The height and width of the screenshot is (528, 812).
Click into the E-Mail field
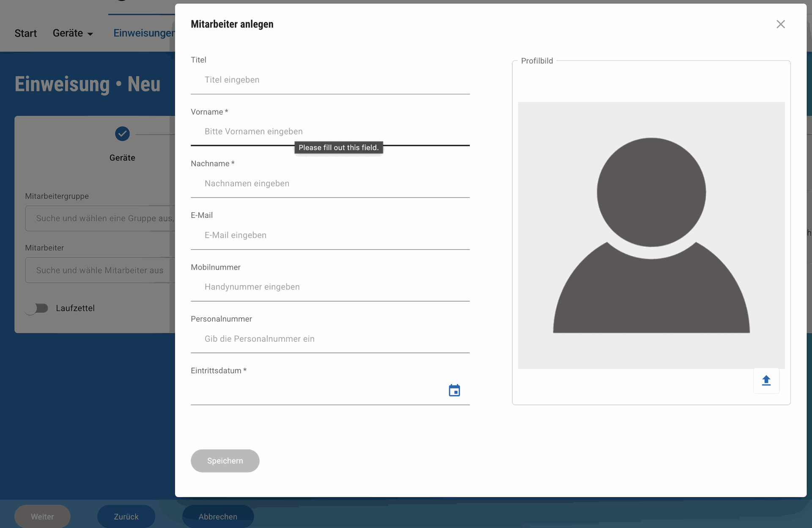[330, 235]
